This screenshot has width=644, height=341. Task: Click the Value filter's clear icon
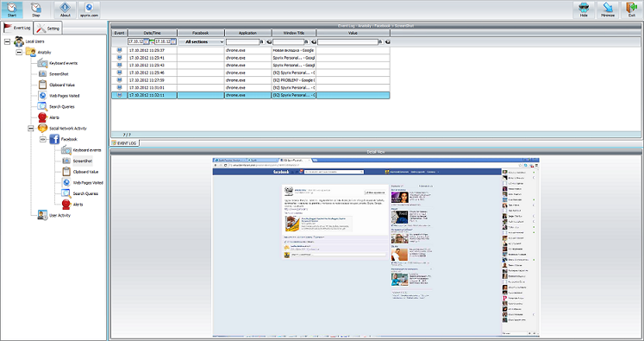point(387,42)
